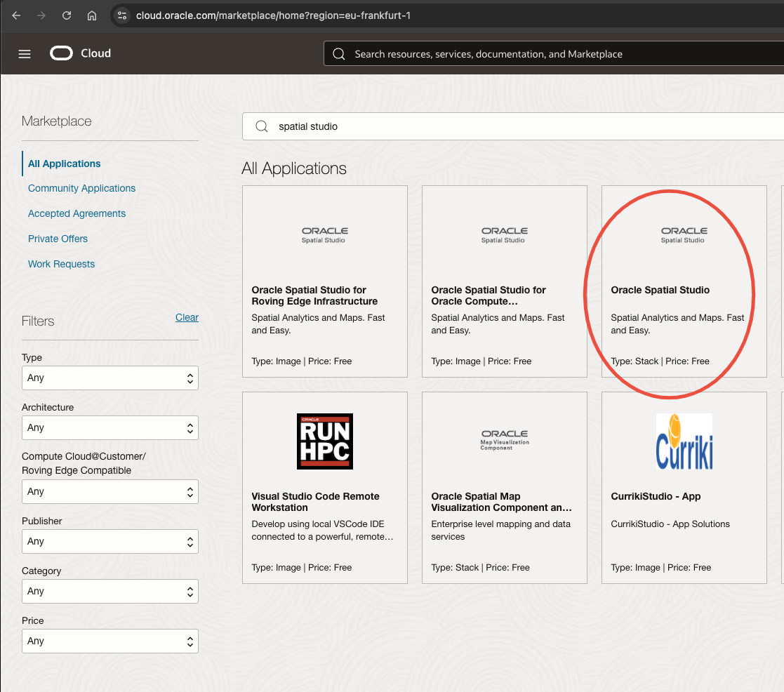Viewport: 784px width, 692px height.
Task: Go to Private Offers section
Action: click(58, 239)
